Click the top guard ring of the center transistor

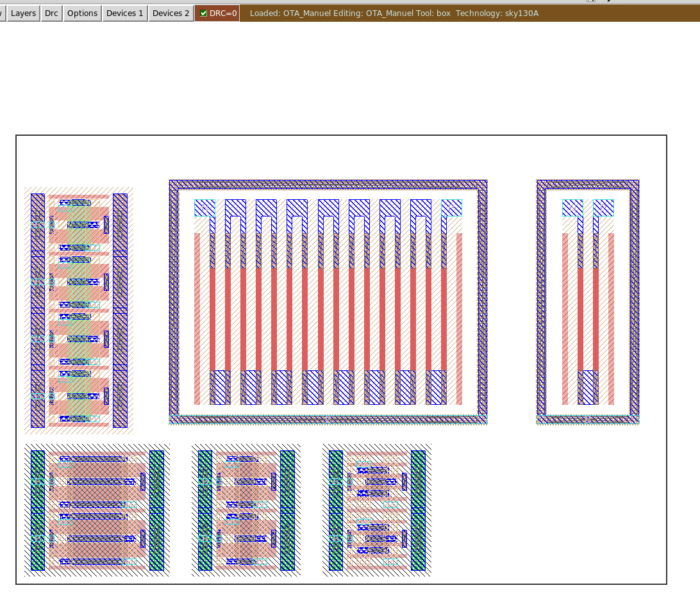click(328, 184)
